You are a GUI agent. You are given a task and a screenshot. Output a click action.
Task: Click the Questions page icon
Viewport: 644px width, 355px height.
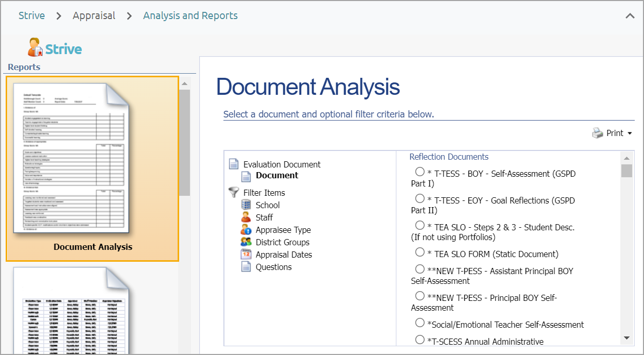246,266
